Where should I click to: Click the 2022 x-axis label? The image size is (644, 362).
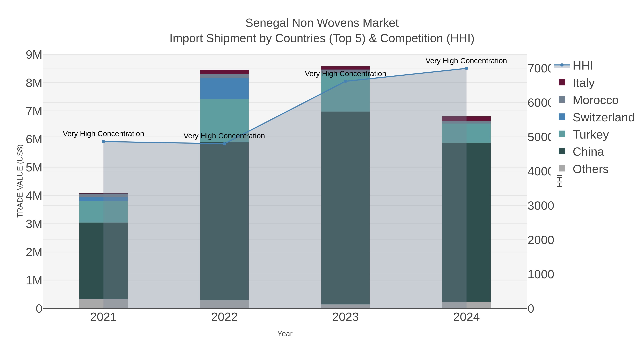click(225, 317)
